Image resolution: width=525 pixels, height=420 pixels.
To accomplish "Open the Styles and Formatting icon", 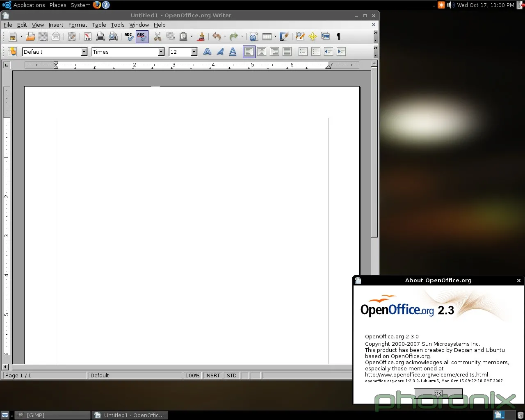I will click(12, 52).
